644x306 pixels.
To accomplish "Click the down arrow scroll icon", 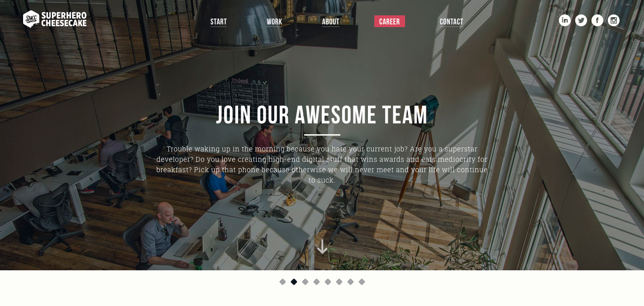I will 322,247.
